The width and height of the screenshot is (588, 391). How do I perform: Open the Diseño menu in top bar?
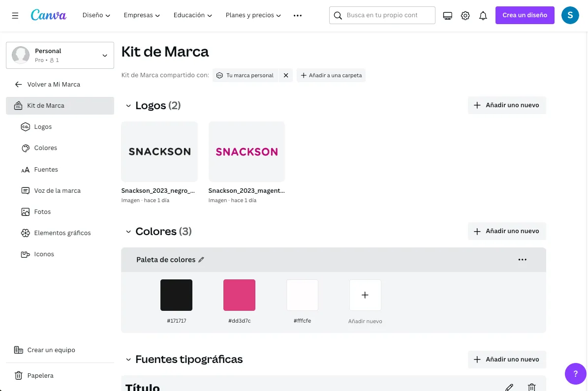[96, 15]
